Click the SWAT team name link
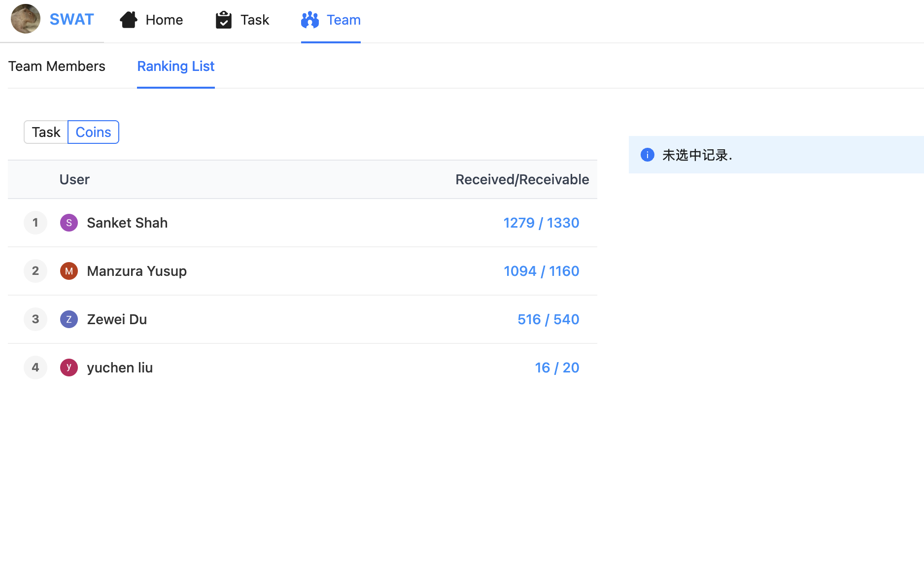The width and height of the screenshot is (924, 570). [x=71, y=19]
